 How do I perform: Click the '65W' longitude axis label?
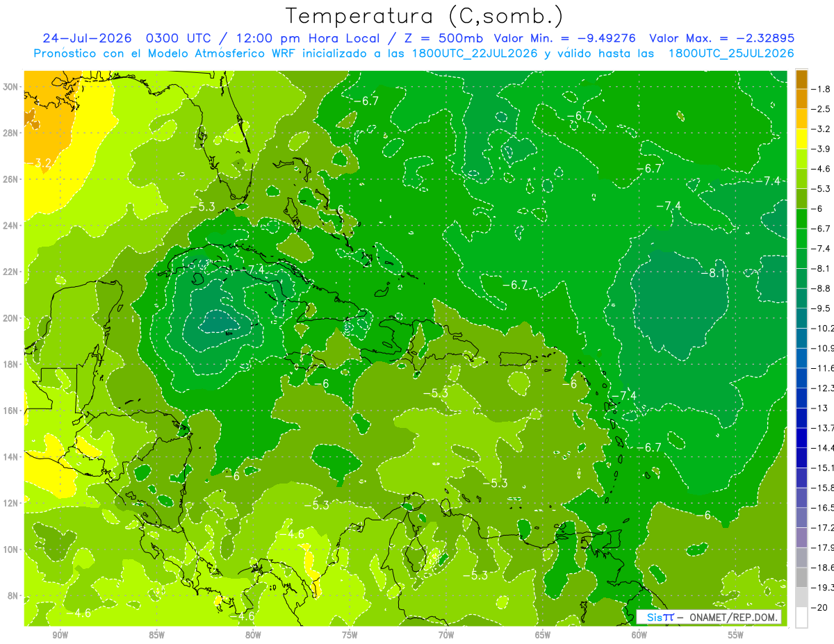click(x=543, y=635)
